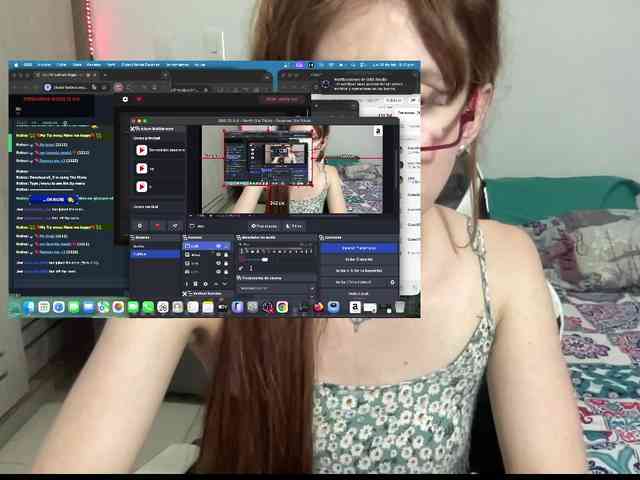The height and width of the screenshot is (480, 640).
Task: Remove selected source via Fuentes trash icon
Action: coord(196,284)
